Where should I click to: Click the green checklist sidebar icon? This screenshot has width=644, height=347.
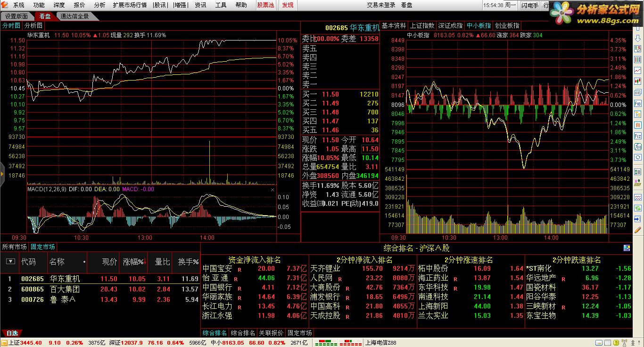pyautogui.click(x=638, y=171)
